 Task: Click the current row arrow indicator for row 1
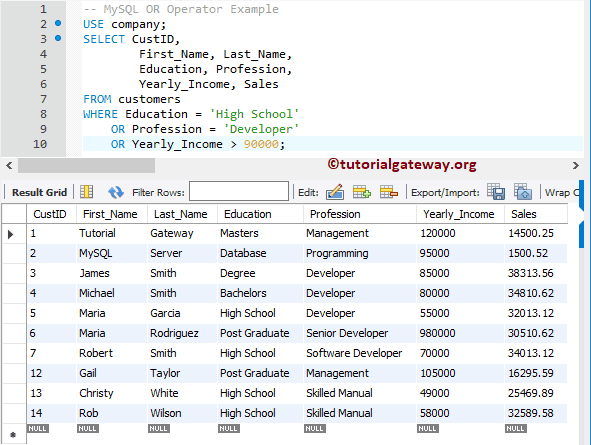pyautogui.click(x=11, y=234)
